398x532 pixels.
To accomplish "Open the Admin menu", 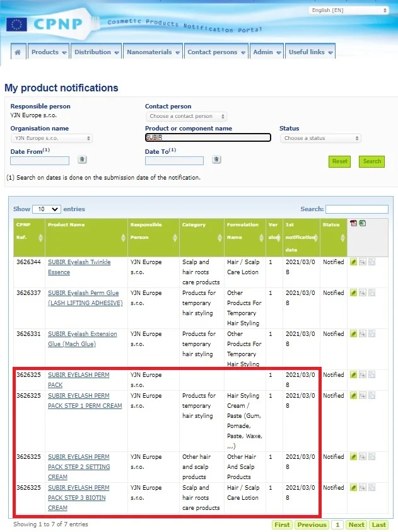I will pyautogui.click(x=267, y=52).
